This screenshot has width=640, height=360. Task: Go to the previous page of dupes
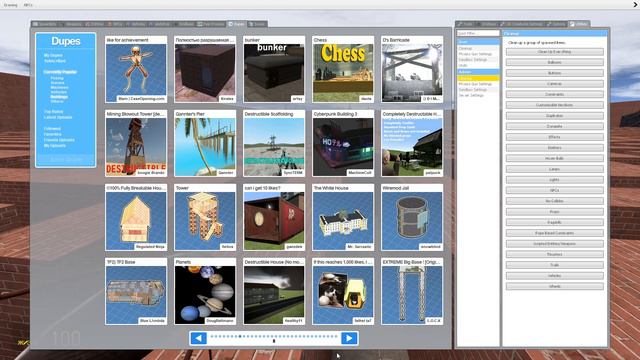pyautogui.click(x=198, y=338)
